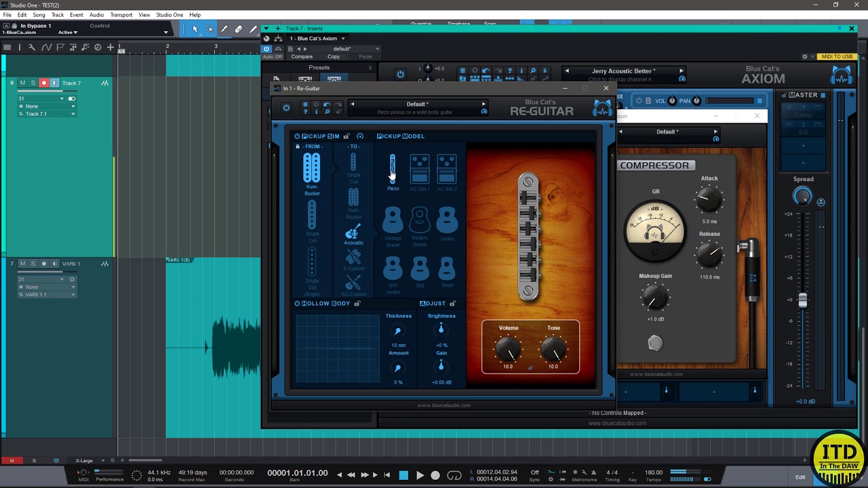
Task: Select the Small guitar body
Action: tap(447, 272)
